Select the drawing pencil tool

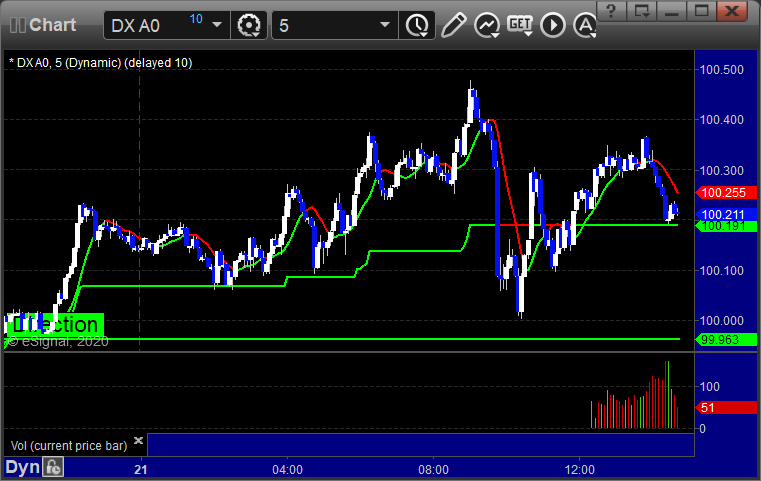point(453,25)
